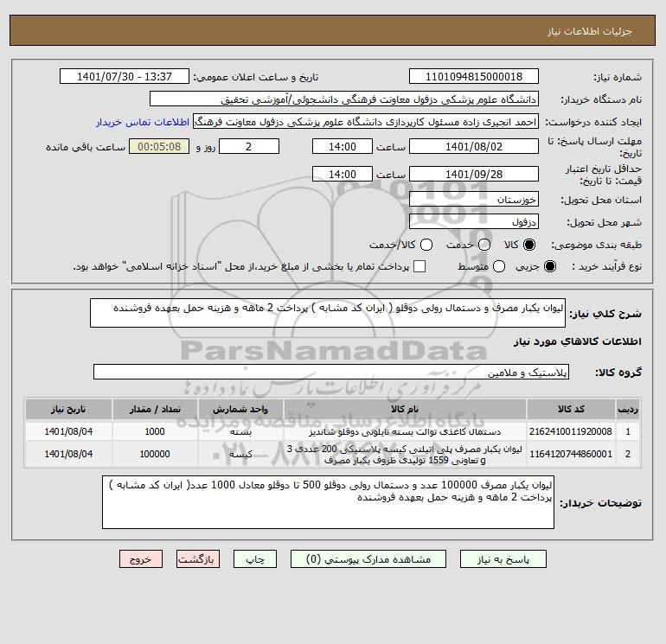Click the تاریخ و ساعت اعلان عمومی field
The height and width of the screenshot is (644, 666).
pos(124,76)
